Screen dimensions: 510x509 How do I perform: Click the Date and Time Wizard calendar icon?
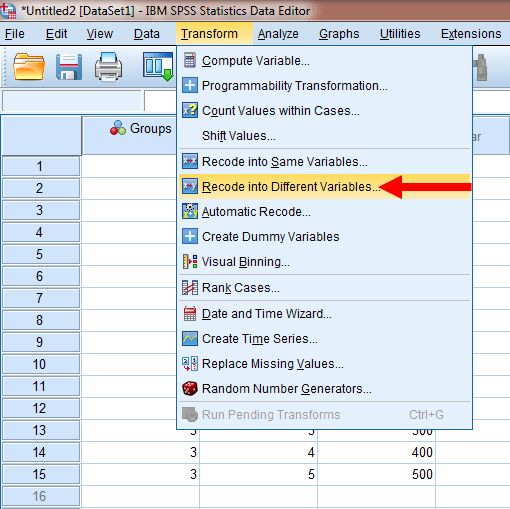190,313
